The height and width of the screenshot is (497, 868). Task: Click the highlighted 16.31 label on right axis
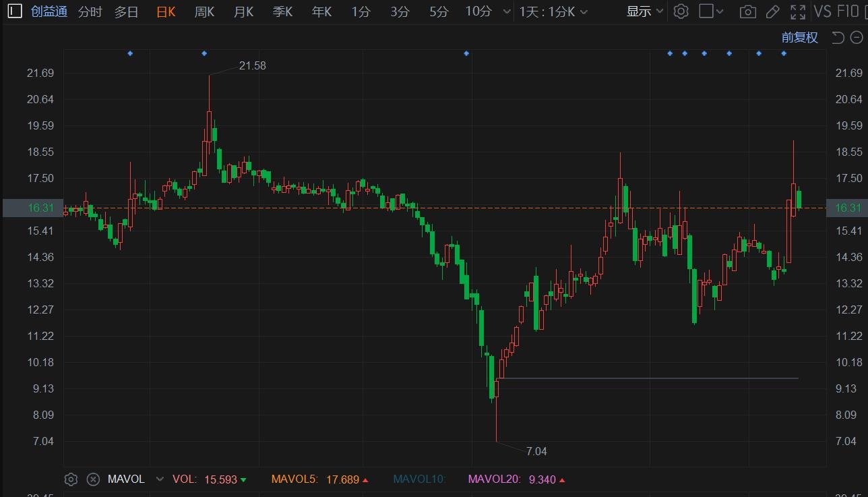click(848, 208)
